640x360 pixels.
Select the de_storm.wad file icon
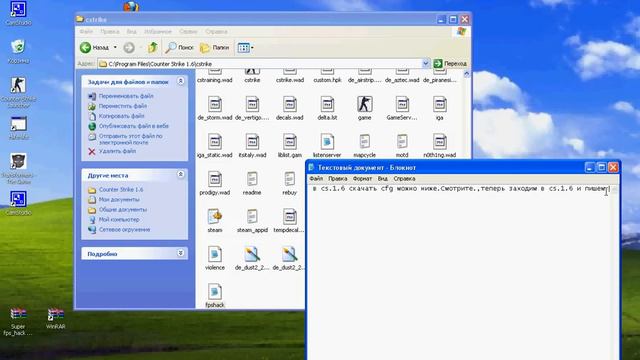pyautogui.click(x=215, y=105)
